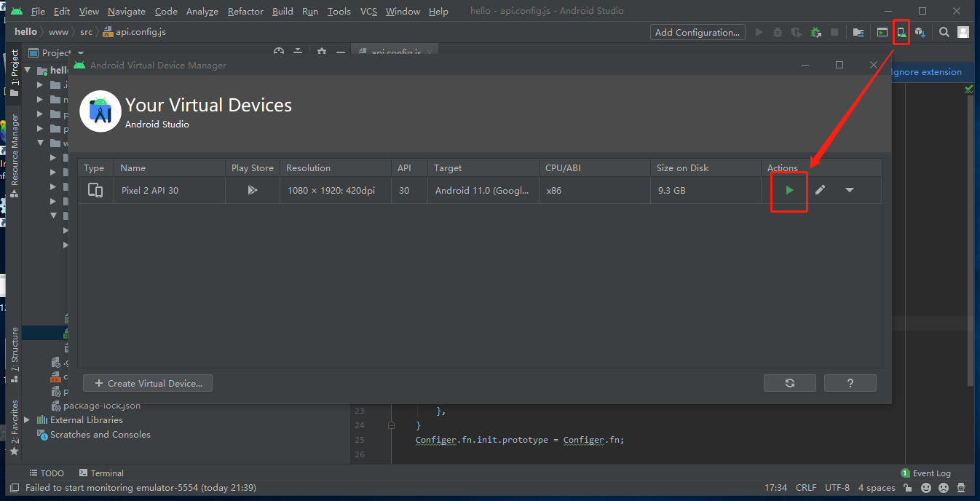Click Attach Debugger to Android Process icon
The height and width of the screenshot is (501, 980).
(816, 32)
